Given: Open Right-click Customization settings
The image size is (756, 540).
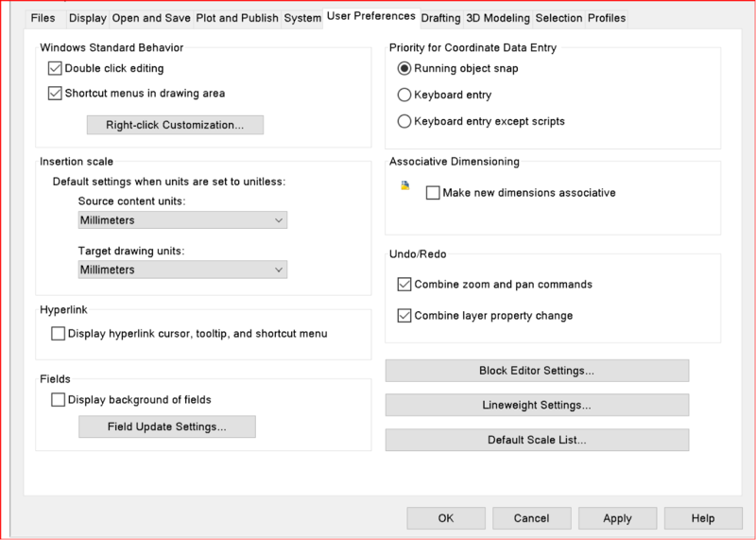Looking at the screenshot, I should [175, 125].
